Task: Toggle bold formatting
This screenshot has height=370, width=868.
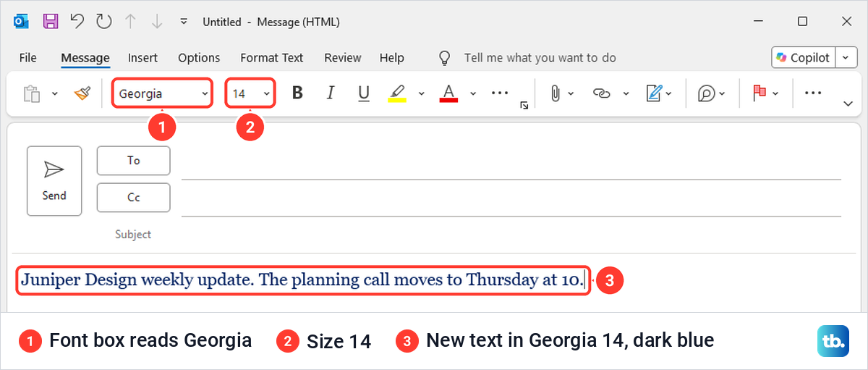Action: click(x=297, y=93)
